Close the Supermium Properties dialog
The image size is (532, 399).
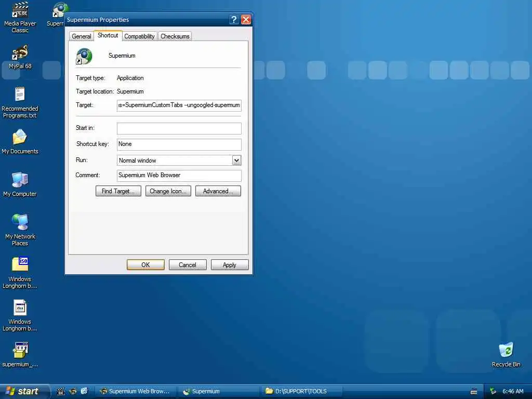(246, 20)
